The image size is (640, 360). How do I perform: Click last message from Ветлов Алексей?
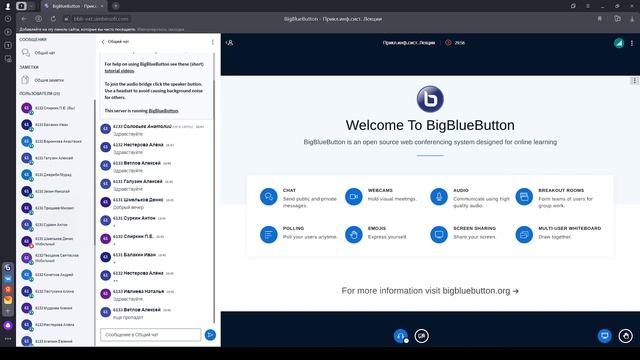[x=155, y=313]
